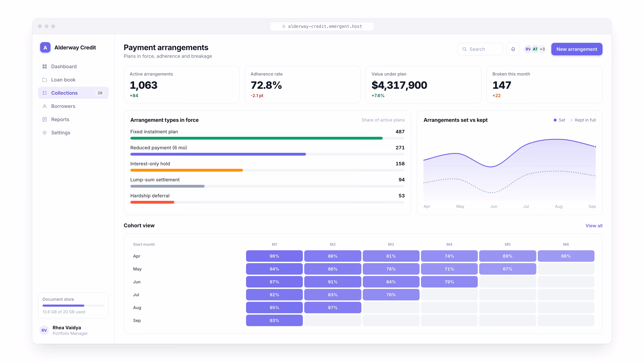Click the Jun M2 91% cohort cell
Image resolution: width=644 pixels, height=362 pixels.
(332, 282)
